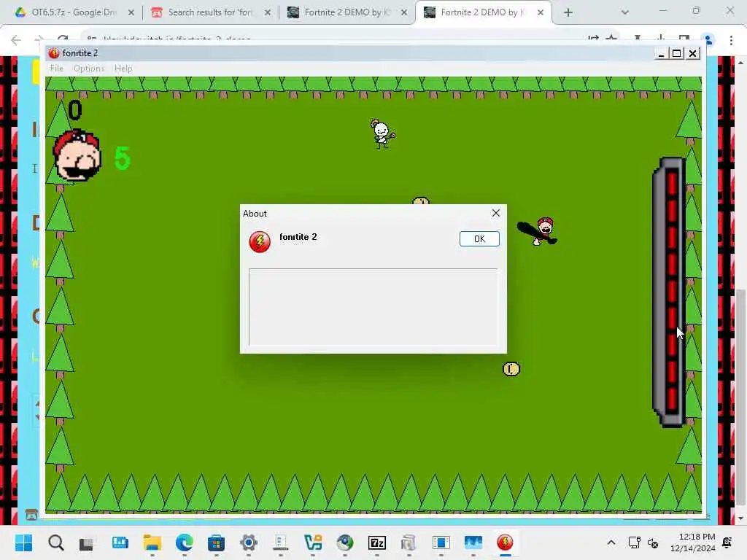
Task: Click the red health bar at the right
Action: pos(670,292)
